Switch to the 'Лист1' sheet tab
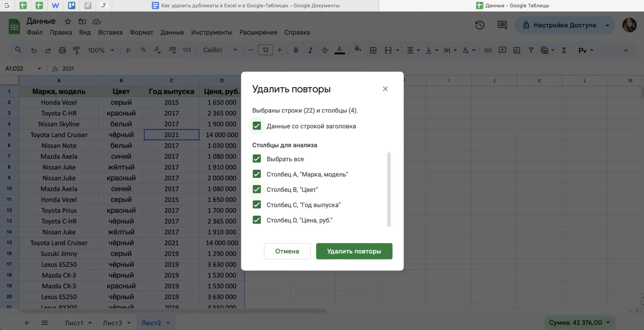Image resolution: width=644 pixels, height=330 pixels. click(x=74, y=323)
